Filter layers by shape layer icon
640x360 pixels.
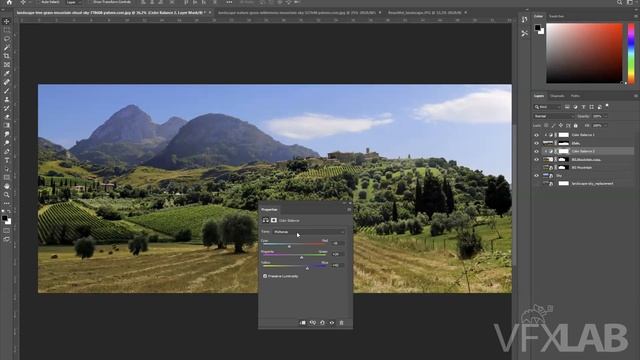click(591, 107)
